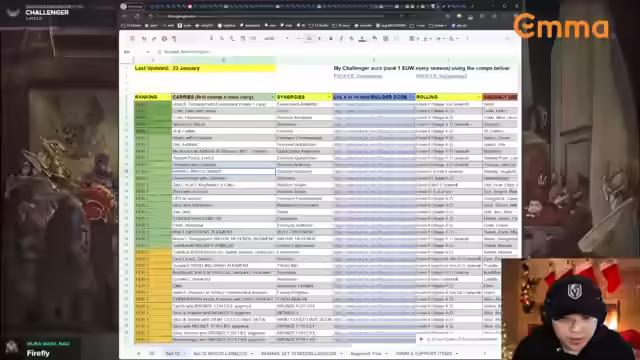Open the first PROFILE link
Image resolution: width=640 pixels, height=360 pixels.
tap(358, 76)
